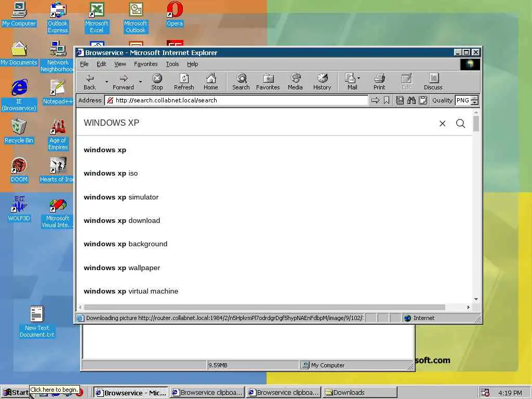The image size is (532, 399).
Task: Open the Favorites menu
Action: pos(146,64)
